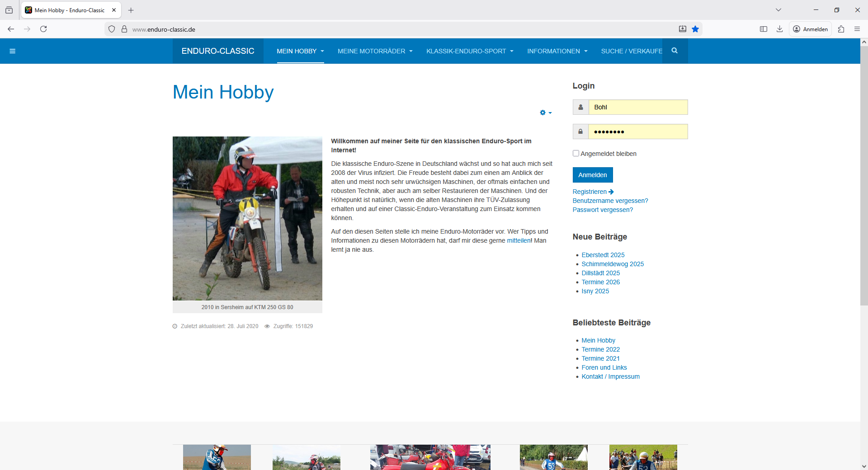Open the Klassik-Enduro-Sport menu

click(470, 51)
